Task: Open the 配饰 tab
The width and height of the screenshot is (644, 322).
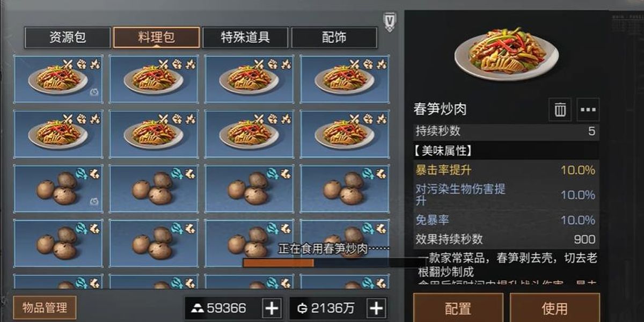Action: 334,38
